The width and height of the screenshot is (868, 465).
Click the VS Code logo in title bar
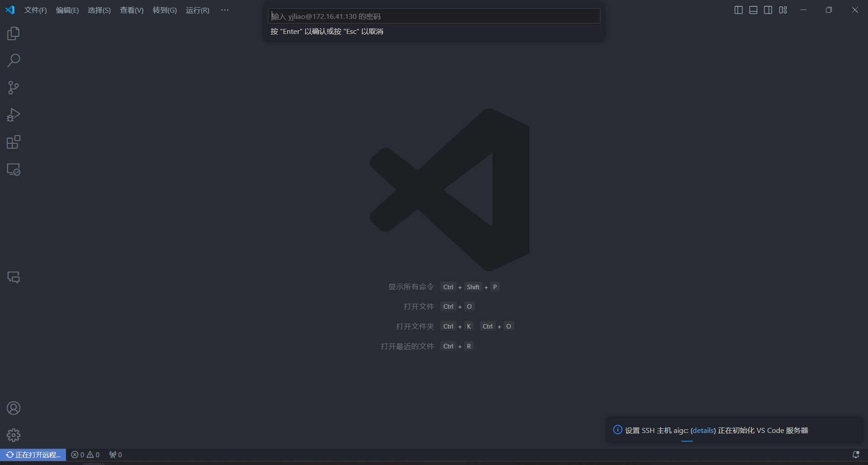click(10, 10)
